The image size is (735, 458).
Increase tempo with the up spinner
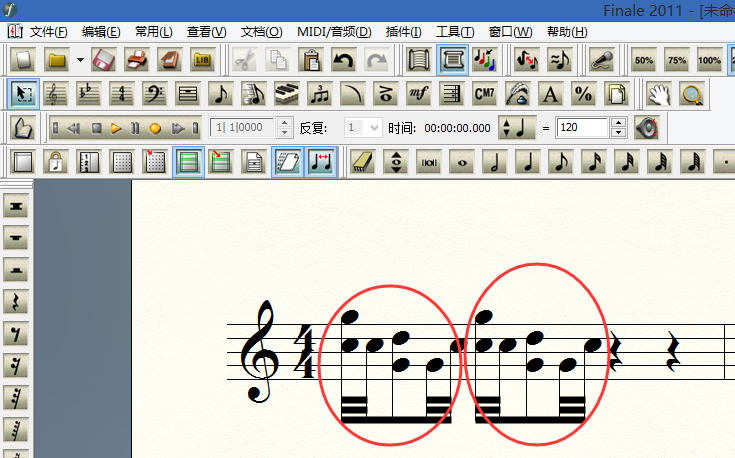pos(619,123)
